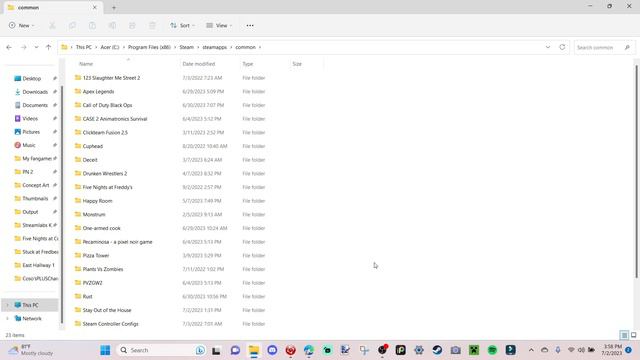The width and height of the screenshot is (640, 360).
Task: Go back with the Back arrow
Action: pyautogui.click(x=9, y=47)
